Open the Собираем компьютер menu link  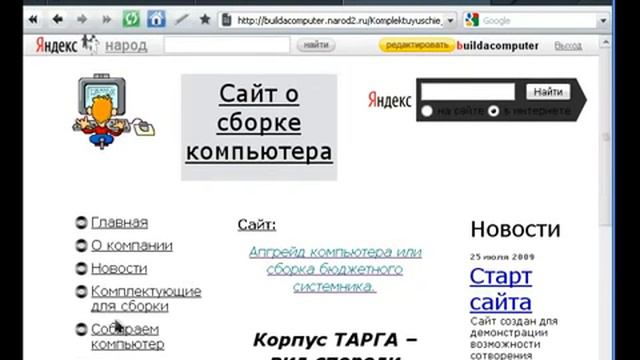click(128, 337)
